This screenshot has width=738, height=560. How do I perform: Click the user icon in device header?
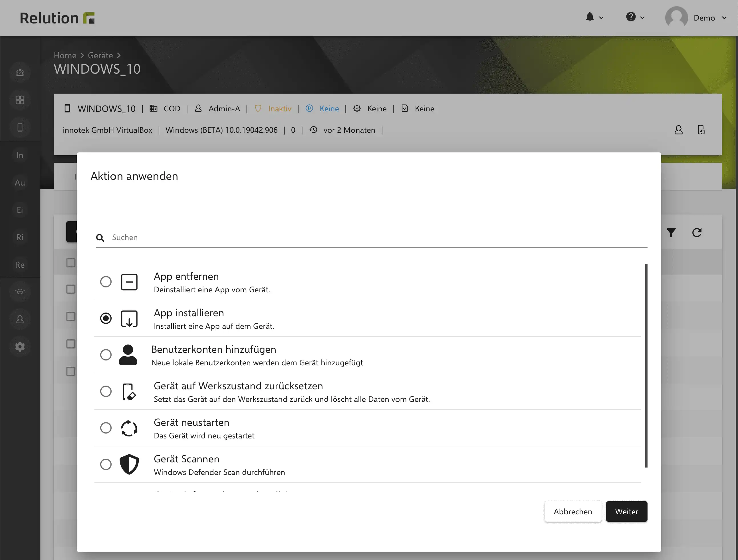tap(678, 130)
